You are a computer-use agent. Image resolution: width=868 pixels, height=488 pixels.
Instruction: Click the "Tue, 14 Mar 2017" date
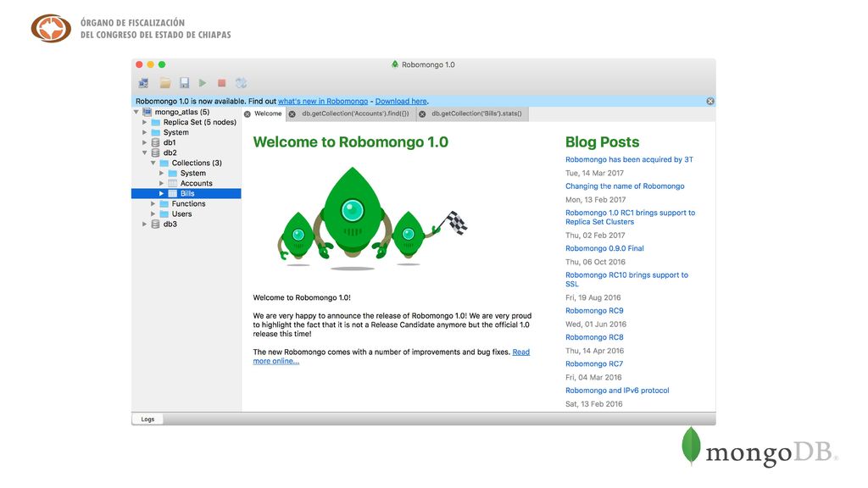[594, 173]
